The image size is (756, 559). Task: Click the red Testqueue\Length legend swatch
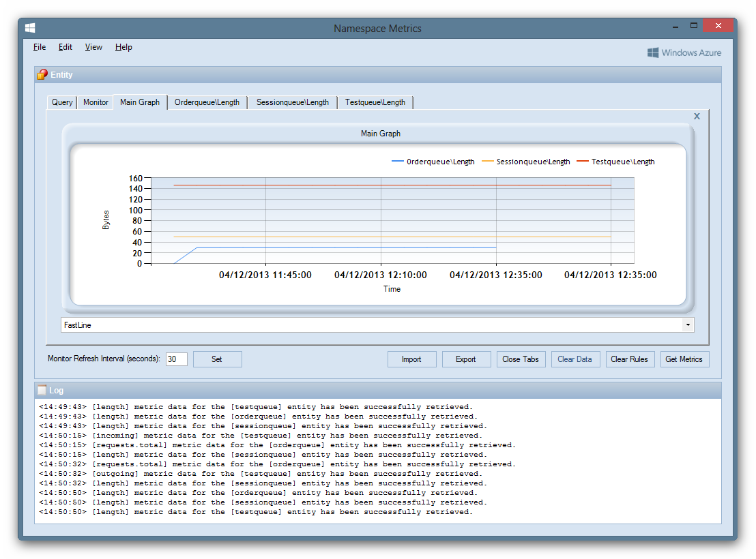tap(583, 162)
